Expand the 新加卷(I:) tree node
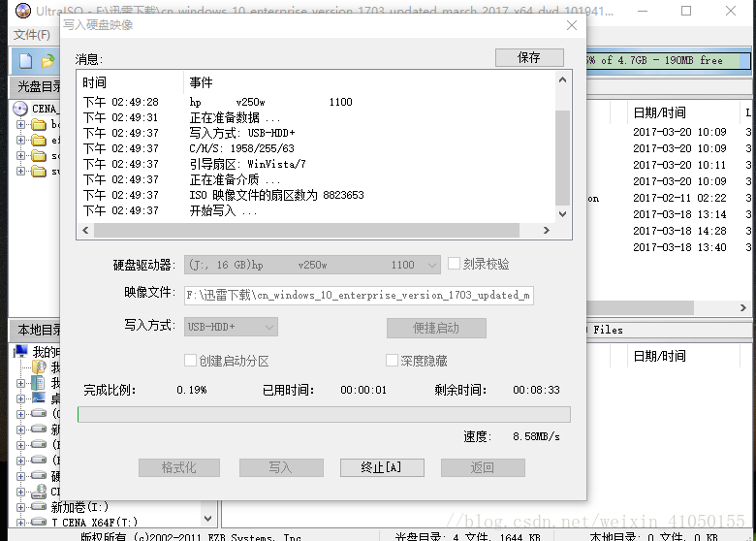 (x=20, y=507)
